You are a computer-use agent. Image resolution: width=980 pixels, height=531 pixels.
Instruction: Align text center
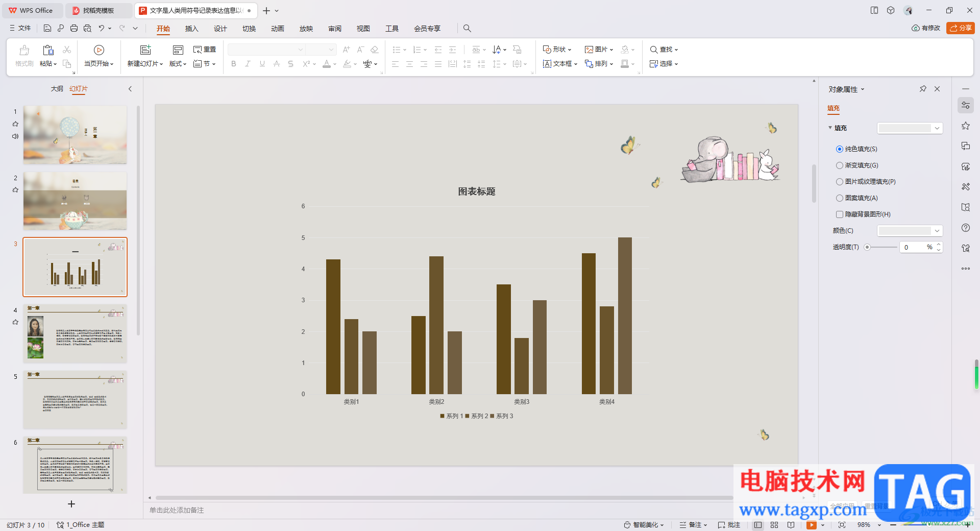409,64
